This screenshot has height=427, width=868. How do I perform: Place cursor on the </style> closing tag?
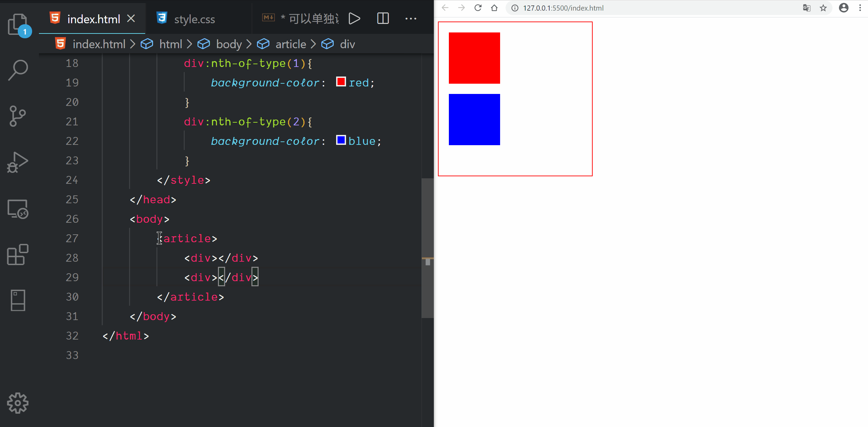point(184,180)
